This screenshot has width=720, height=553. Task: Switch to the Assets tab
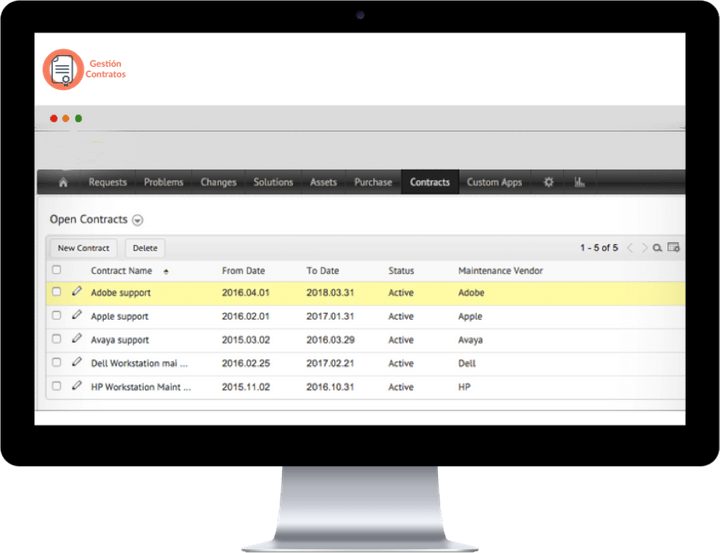tap(323, 182)
